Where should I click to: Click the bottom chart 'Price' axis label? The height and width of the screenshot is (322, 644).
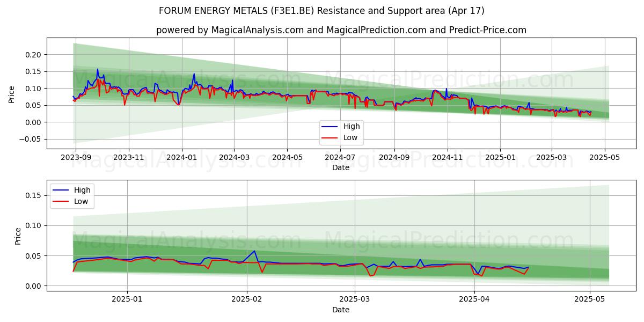click(x=18, y=236)
